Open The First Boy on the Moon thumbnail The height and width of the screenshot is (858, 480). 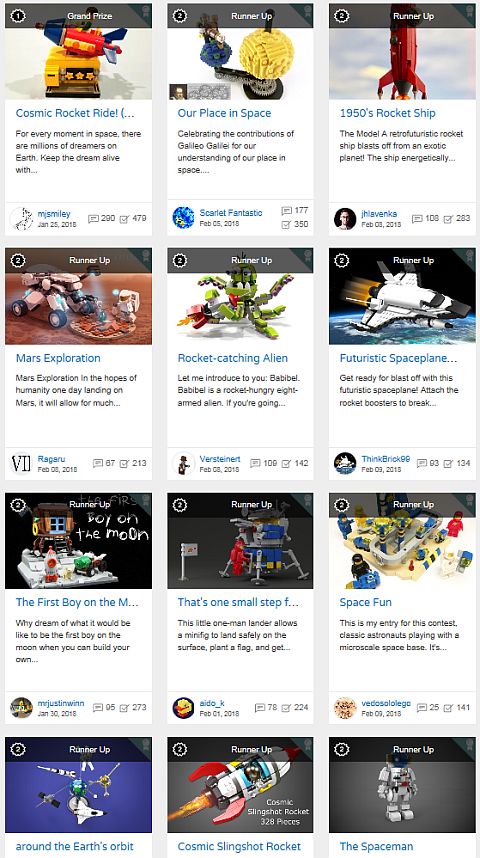coord(78,541)
